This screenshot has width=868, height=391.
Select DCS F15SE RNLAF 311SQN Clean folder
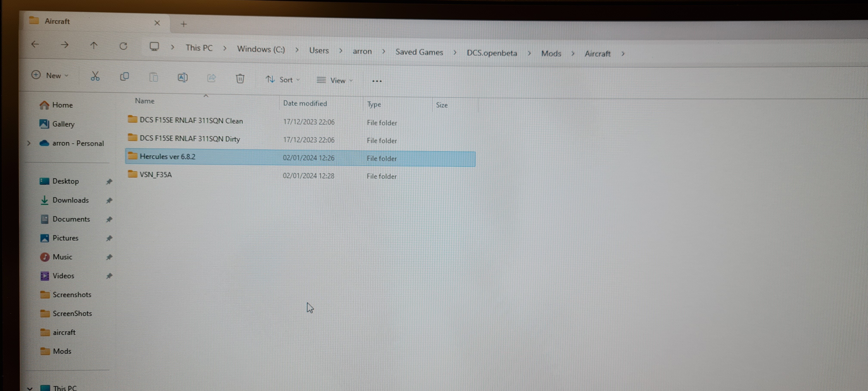coord(301,121)
